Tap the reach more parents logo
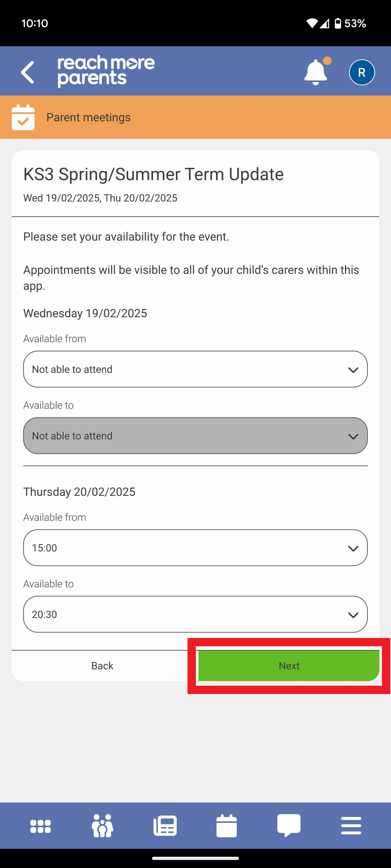This screenshot has width=391, height=868. point(106,72)
